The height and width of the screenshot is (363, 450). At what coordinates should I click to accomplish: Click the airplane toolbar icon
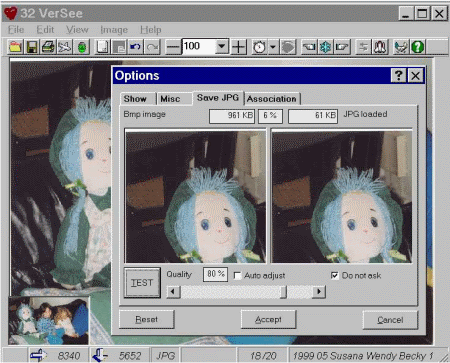point(65,47)
